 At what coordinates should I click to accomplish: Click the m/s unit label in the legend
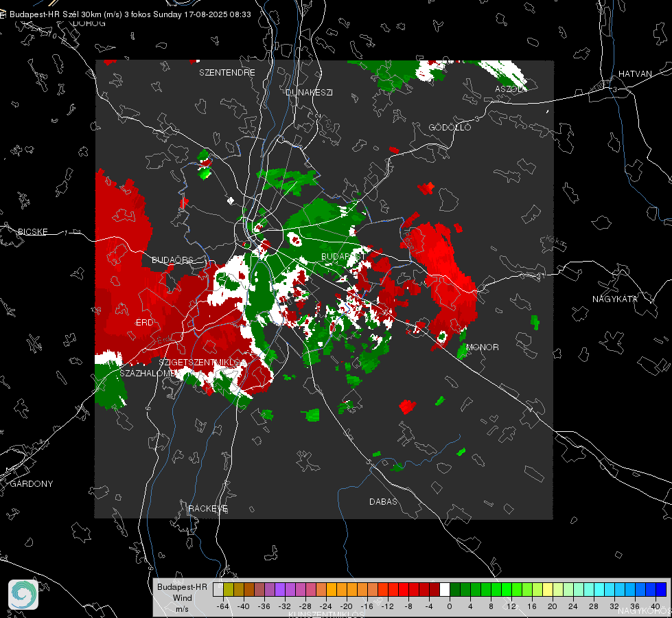tap(182, 608)
